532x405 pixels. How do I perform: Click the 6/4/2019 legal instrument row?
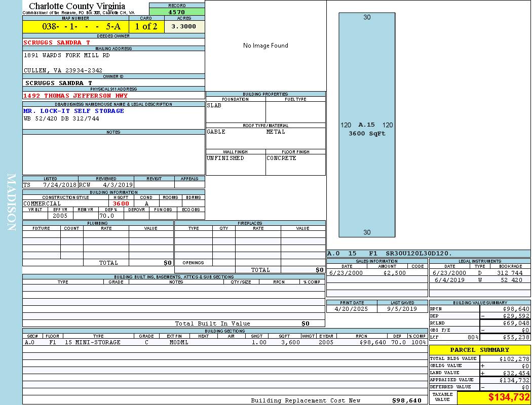click(x=479, y=280)
